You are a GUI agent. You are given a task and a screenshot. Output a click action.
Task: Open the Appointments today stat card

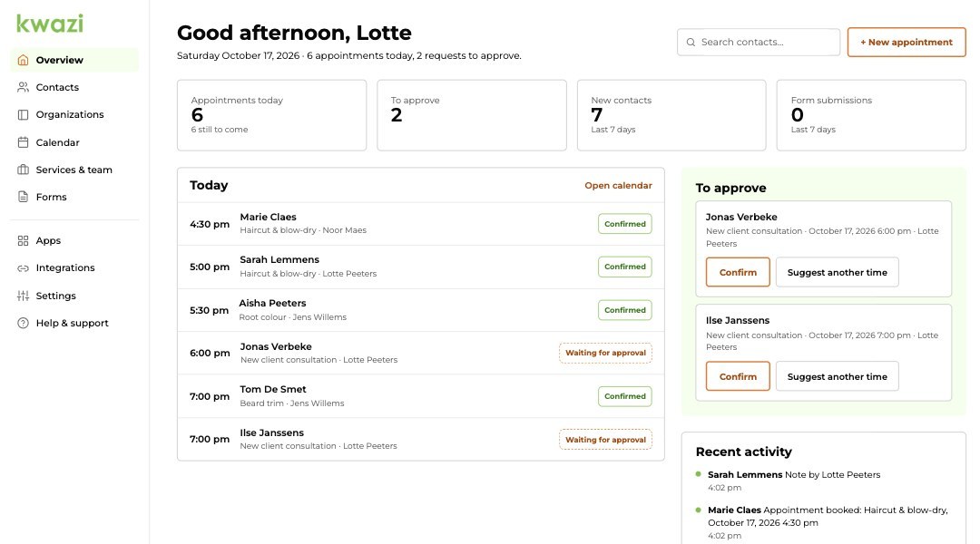[272, 115]
